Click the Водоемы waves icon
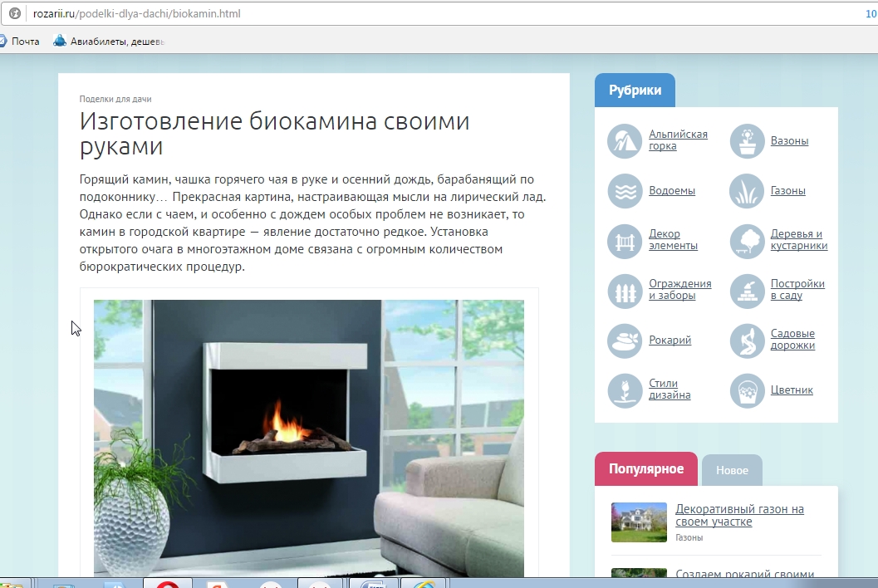The width and height of the screenshot is (878, 588). click(x=625, y=191)
